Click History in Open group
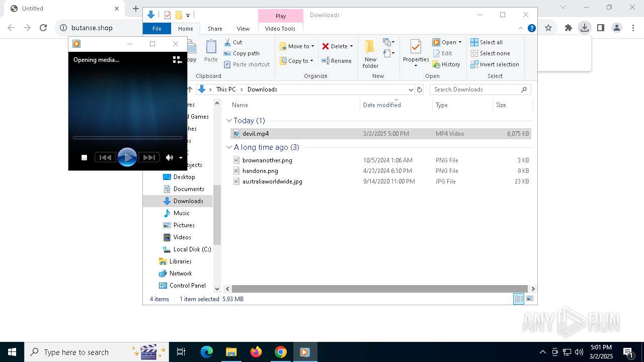644x362 pixels. 446,64
